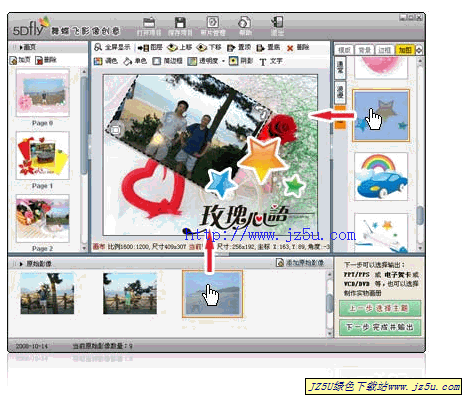Select the first original photo thumbnail
This screenshot has height=398, width=465.
(x=47, y=293)
